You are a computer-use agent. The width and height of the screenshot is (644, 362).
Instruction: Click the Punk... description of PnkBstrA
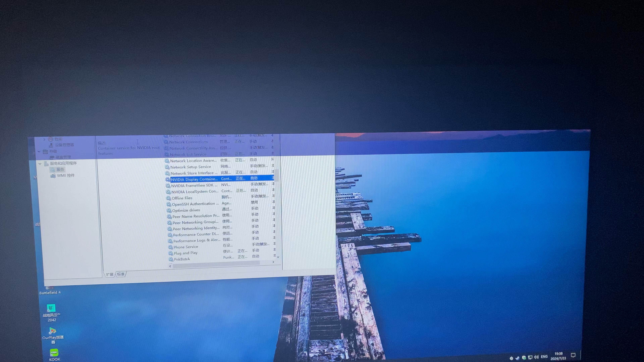tap(228, 257)
